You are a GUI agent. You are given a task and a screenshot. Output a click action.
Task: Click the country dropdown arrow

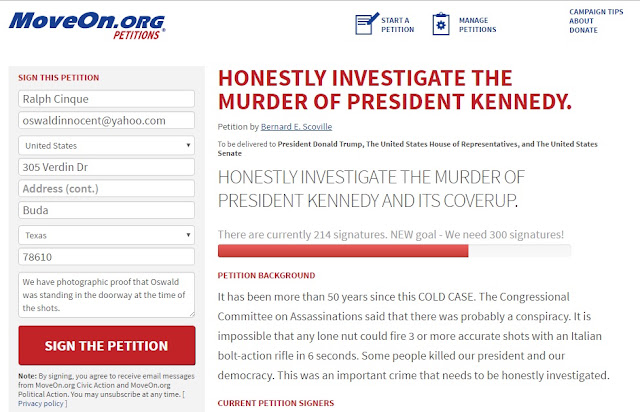pyautogui.click(x=188, y=145)
